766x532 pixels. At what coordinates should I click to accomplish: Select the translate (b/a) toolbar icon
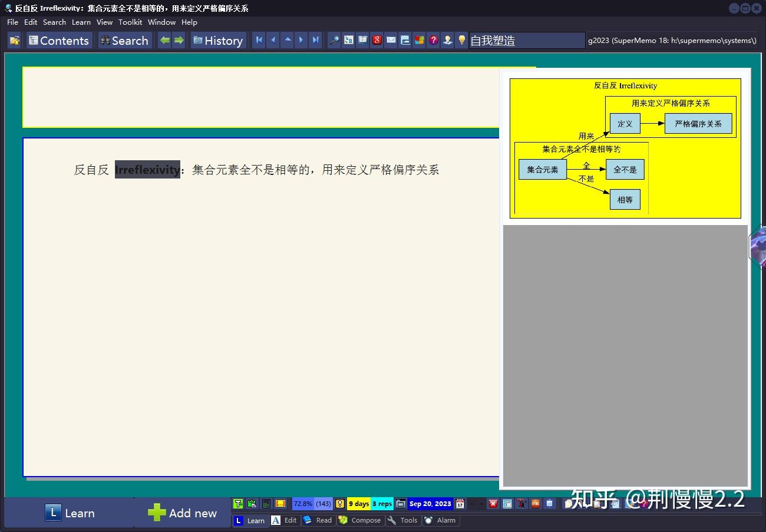coord(348,40)
